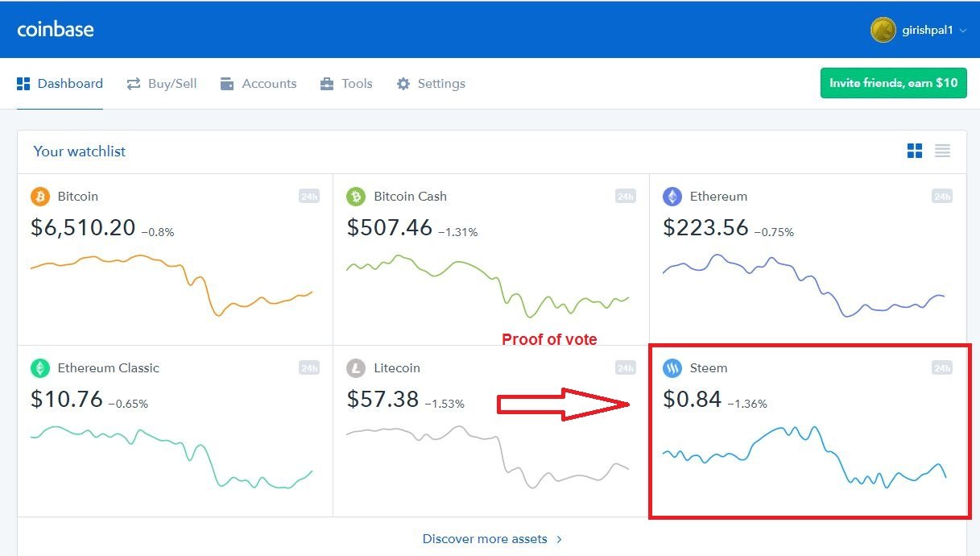Switch watchlist to grid view

coord(915,151)
